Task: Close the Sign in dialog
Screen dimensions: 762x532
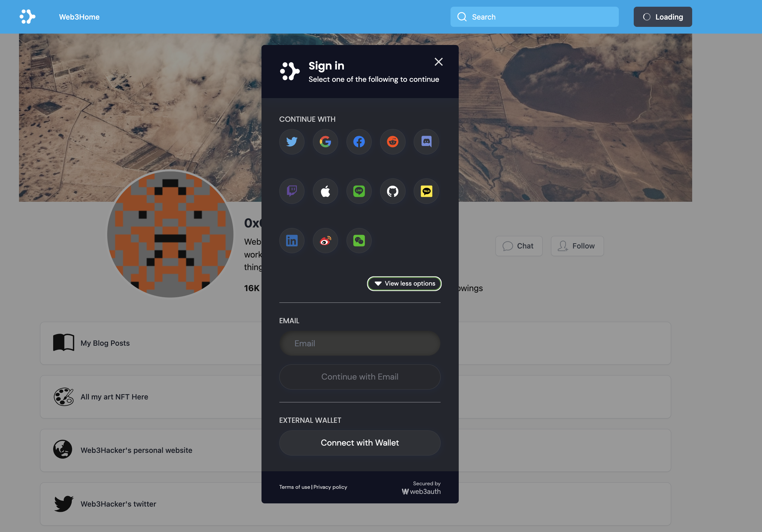Action: [439, 62]
